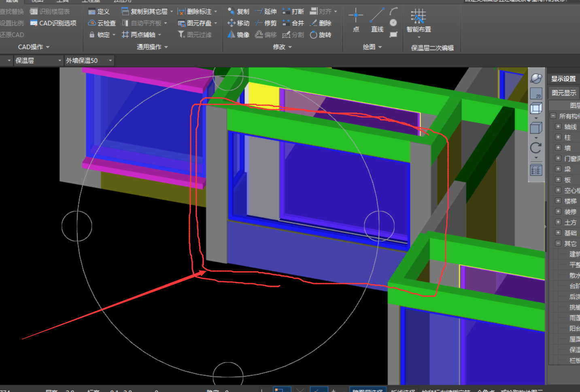Expand the 基础 foundation tree node
Viewport: 580px width, 392px height.
tap(558, 233)
